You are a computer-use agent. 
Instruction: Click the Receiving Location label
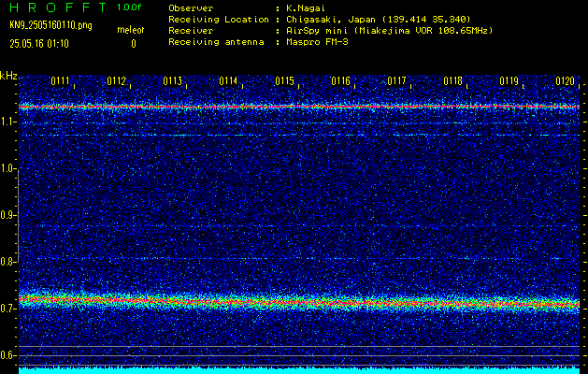point(219,19)
